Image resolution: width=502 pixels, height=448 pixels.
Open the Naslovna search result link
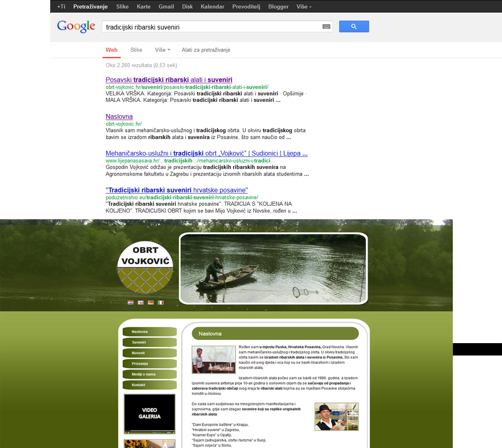[x=119, y=116]
